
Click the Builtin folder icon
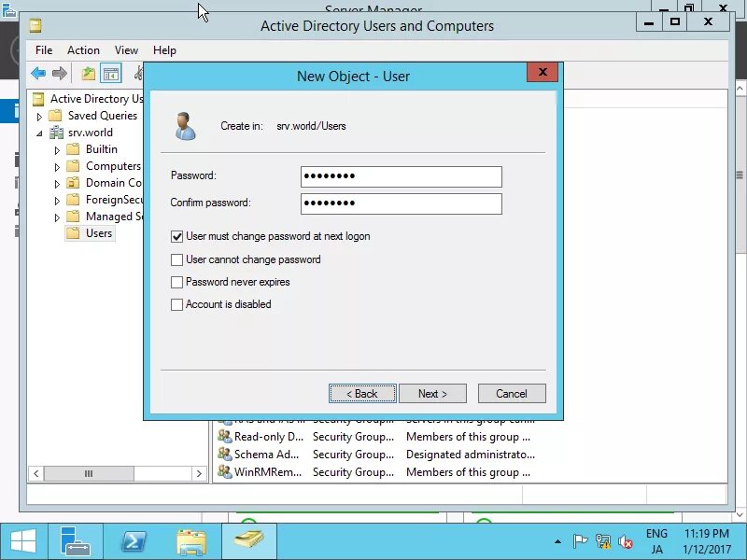coord(73,149)
